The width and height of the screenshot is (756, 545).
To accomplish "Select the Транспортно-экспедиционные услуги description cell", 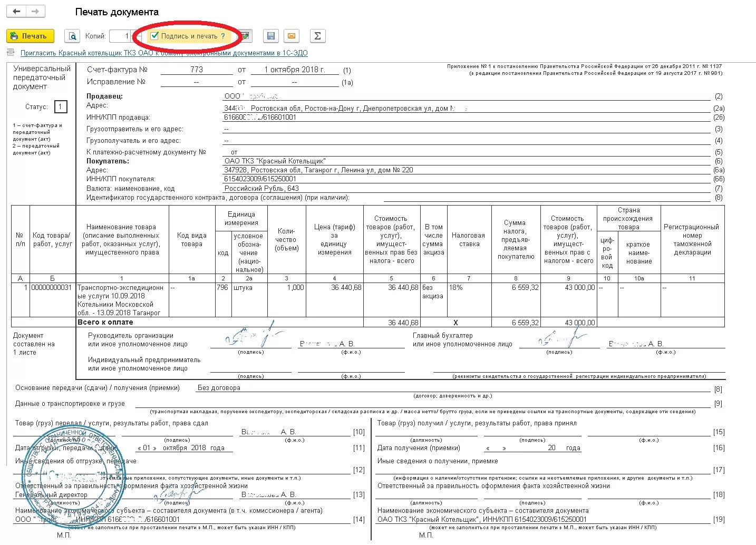I will coord(122,300).
